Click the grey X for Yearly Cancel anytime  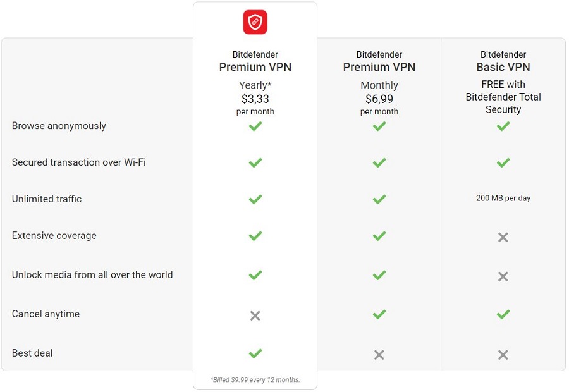click(255, 315)
